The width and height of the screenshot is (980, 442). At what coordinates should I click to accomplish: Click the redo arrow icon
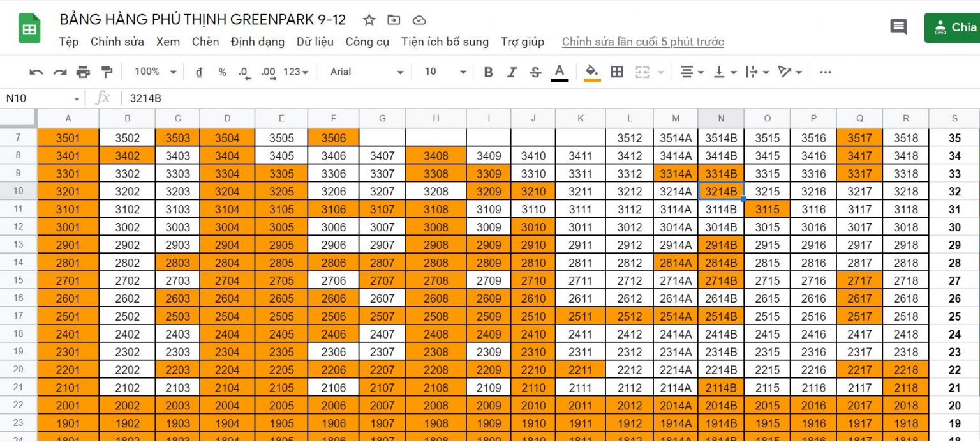60,72
